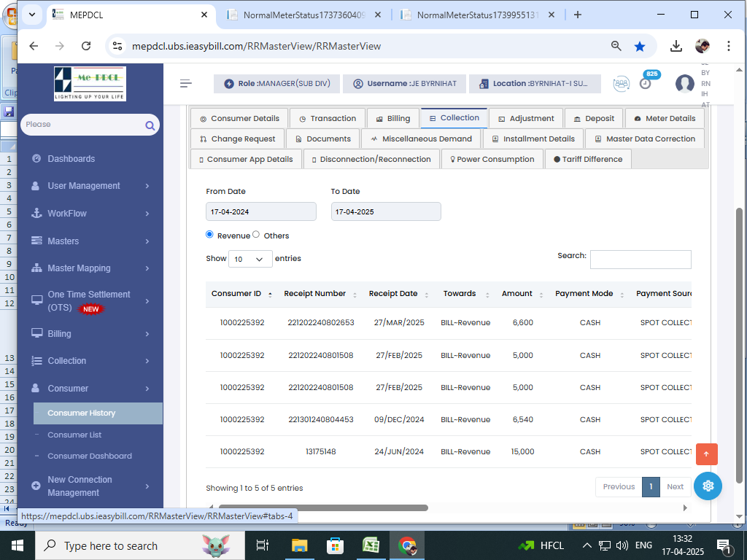The width and height of the screenshot is (747, 560).
Task: Open the Show entries dropdown
Action: [250, 259]
